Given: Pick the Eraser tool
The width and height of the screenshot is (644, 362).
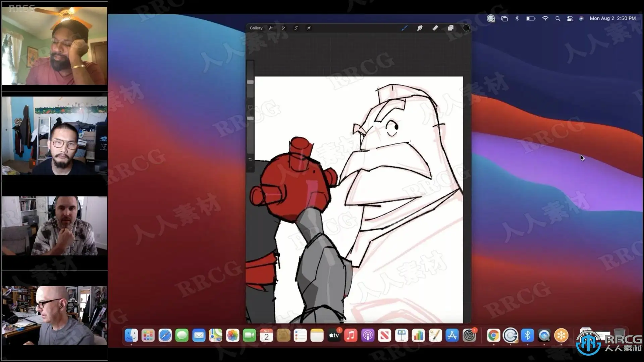Looking at the screenshot, I should pos(435,28).
